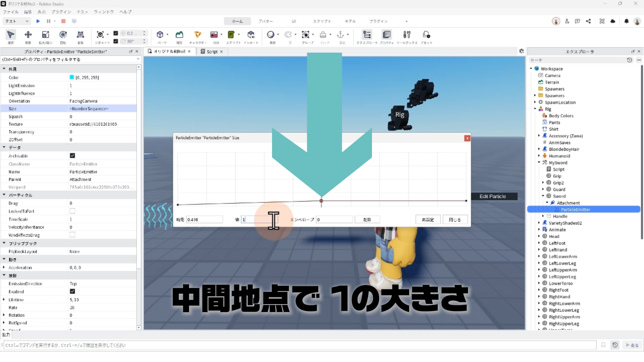
Task: Click the red Stop test button
Action: click(63, 21)
